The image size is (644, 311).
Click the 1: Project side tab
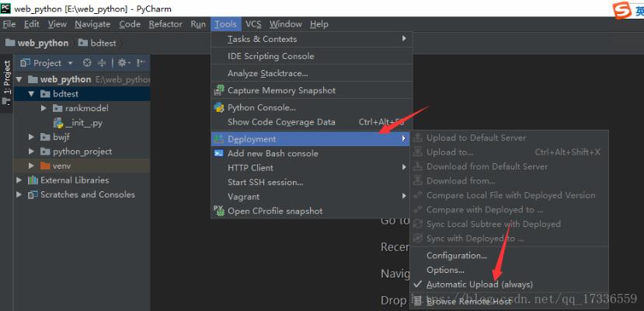(7, 78)
